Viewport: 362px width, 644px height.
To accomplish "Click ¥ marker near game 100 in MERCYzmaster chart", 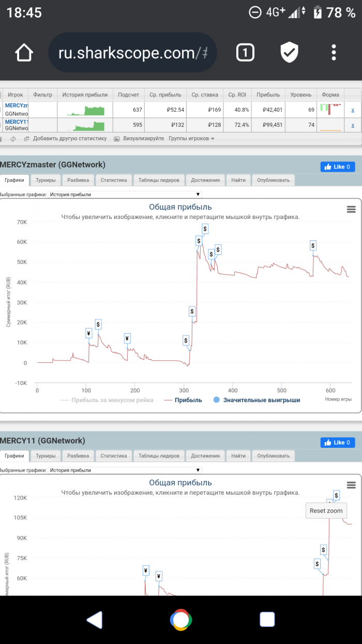I will tap(89, 333).
